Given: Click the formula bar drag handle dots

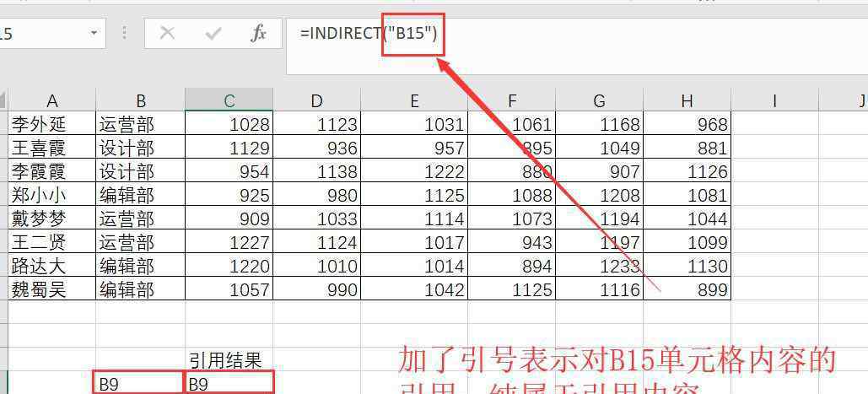Looking at the screenshot, I should click(125, 34).
